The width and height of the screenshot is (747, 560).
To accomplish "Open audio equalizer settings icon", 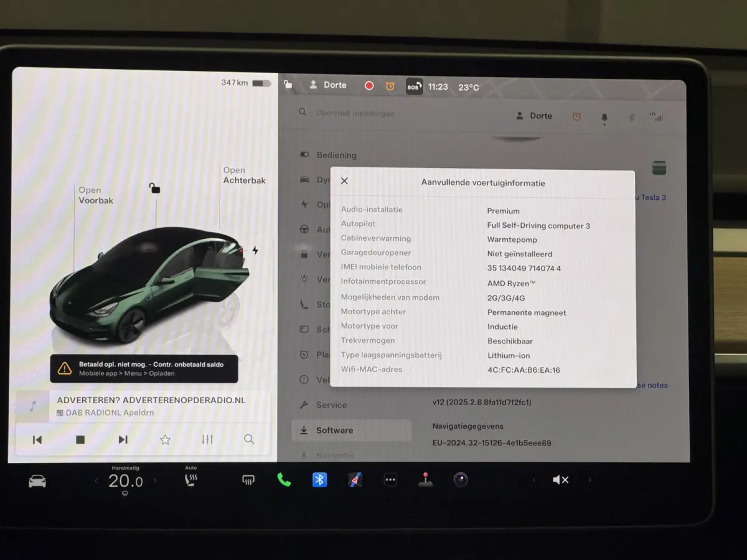I will click(x=207, y=440).
